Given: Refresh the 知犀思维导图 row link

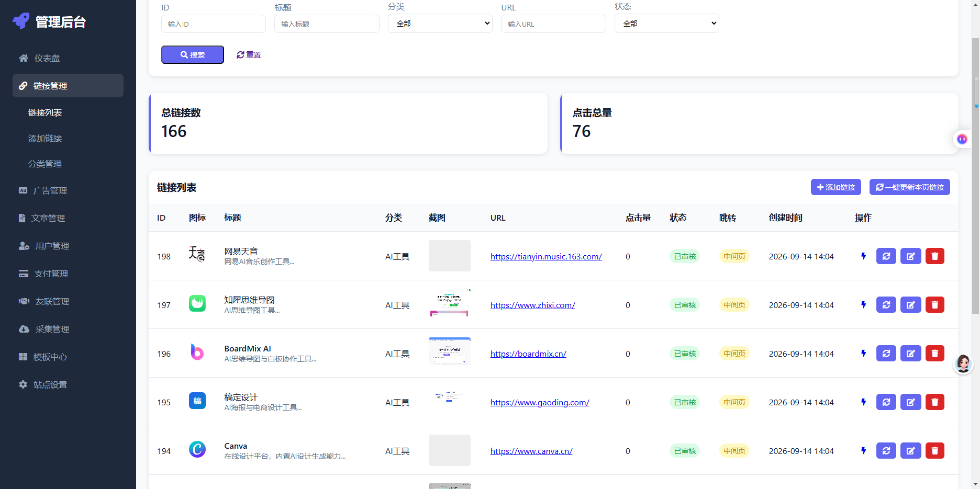Looking at the screenshot, I should (886, 305).
